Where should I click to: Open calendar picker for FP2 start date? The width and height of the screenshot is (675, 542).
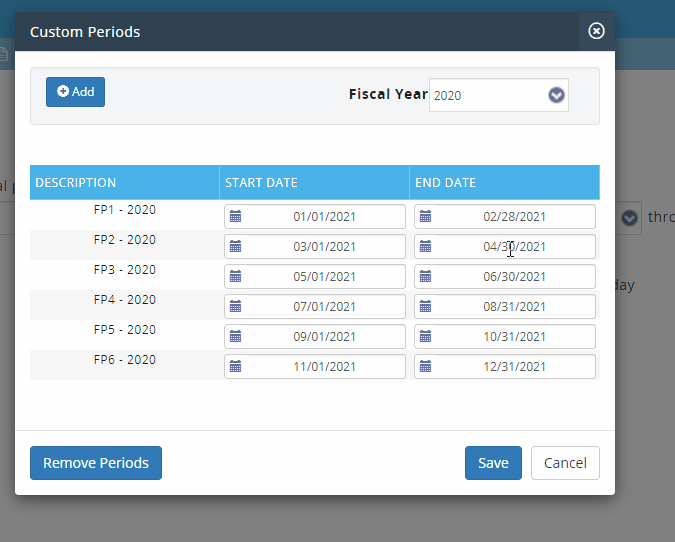pos(234,247)
